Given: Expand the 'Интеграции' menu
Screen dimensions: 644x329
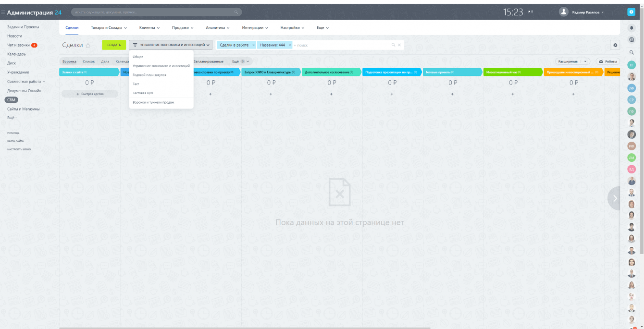Looking at the screenshot, I should pos(255,28).
